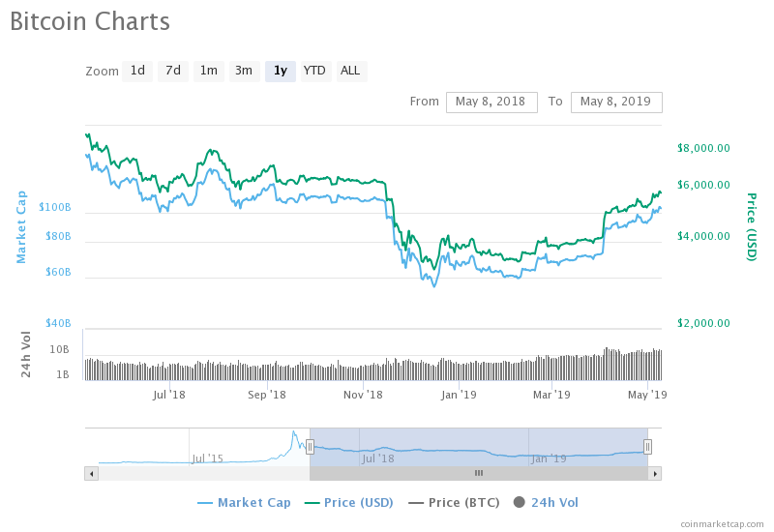The width and height of the screenshot is (774, 532).
Task: Click the Jul '15 navigator label
Action: coord(207,458)
